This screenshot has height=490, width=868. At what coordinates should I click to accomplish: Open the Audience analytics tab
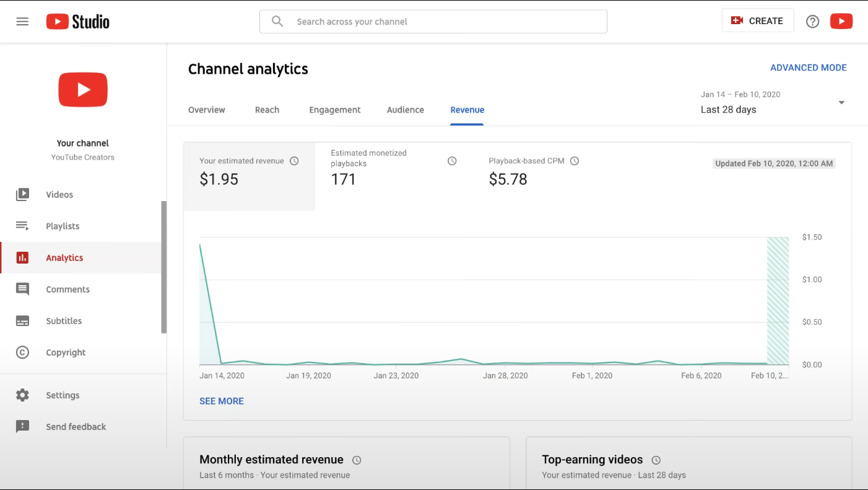click(x=405, y=110)
